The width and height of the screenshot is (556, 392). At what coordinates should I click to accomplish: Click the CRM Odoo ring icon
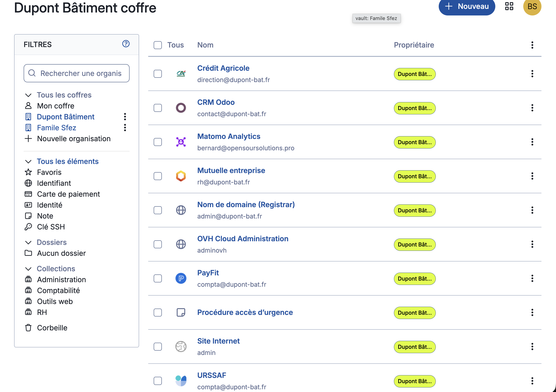(181, 108)
